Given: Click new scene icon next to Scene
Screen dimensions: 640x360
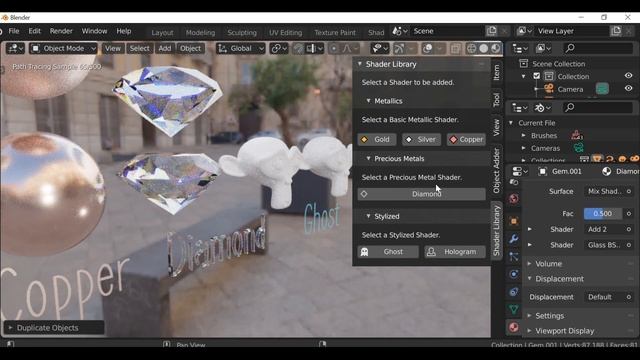Looking at the screenshot, I should point(492,31).
